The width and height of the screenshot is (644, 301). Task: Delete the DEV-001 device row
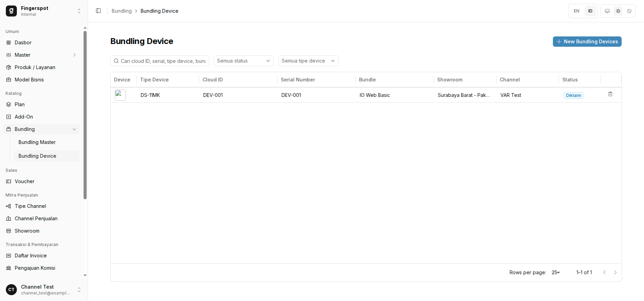click(610, 94)
